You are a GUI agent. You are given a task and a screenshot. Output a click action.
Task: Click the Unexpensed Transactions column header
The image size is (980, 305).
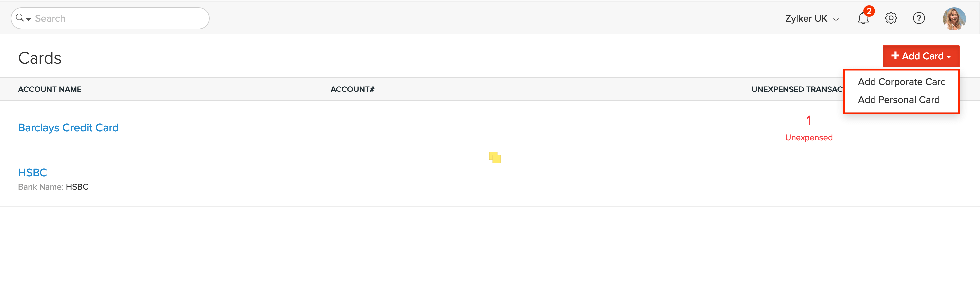pyautogui.click(x=797, y=90)
